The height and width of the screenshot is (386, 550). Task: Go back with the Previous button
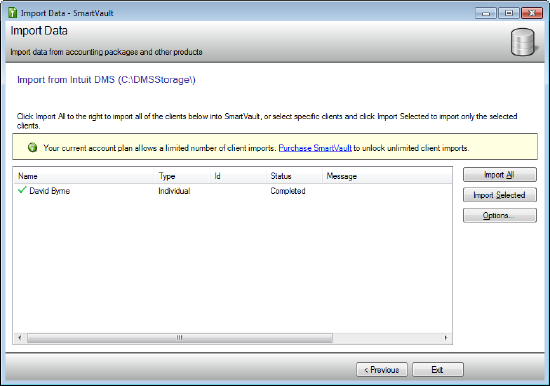(382, 370)
